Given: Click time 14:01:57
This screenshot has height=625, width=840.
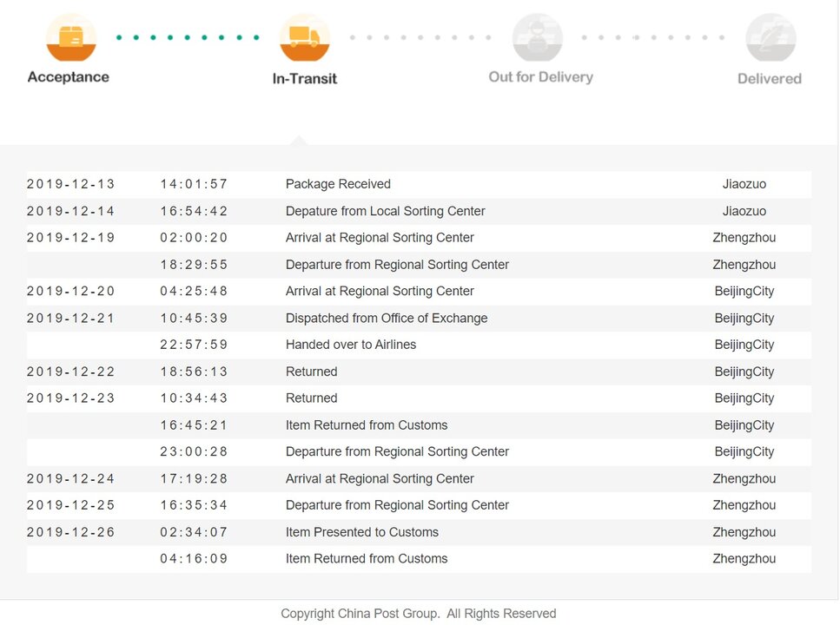Looking at the screenshot, I should click(x=194, y=184).
